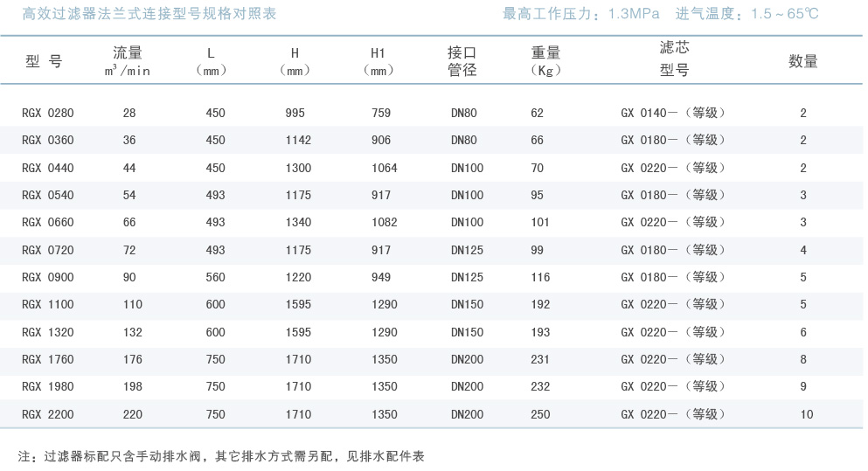The width and height of the screenshot is (868, 471).
Task: Click the table title 高效过滤器法兰式连接型号规格对照表
Action: pos(149,14)
